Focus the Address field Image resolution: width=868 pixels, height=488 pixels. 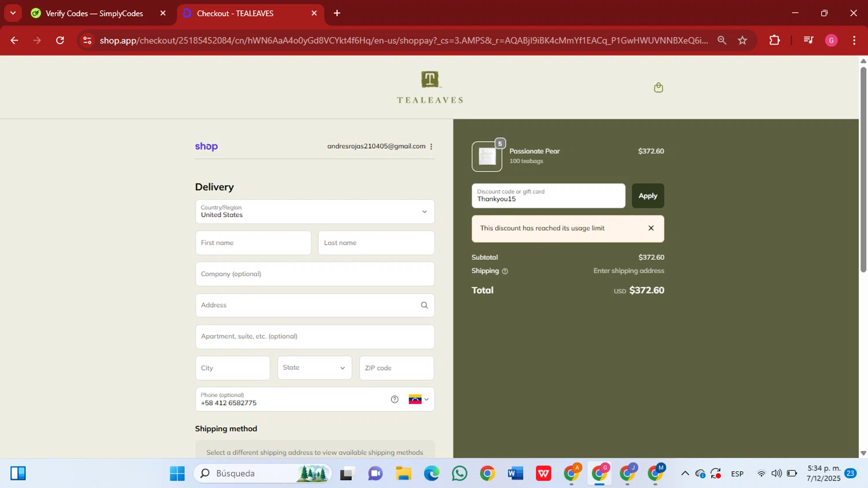tap(315, 305)
